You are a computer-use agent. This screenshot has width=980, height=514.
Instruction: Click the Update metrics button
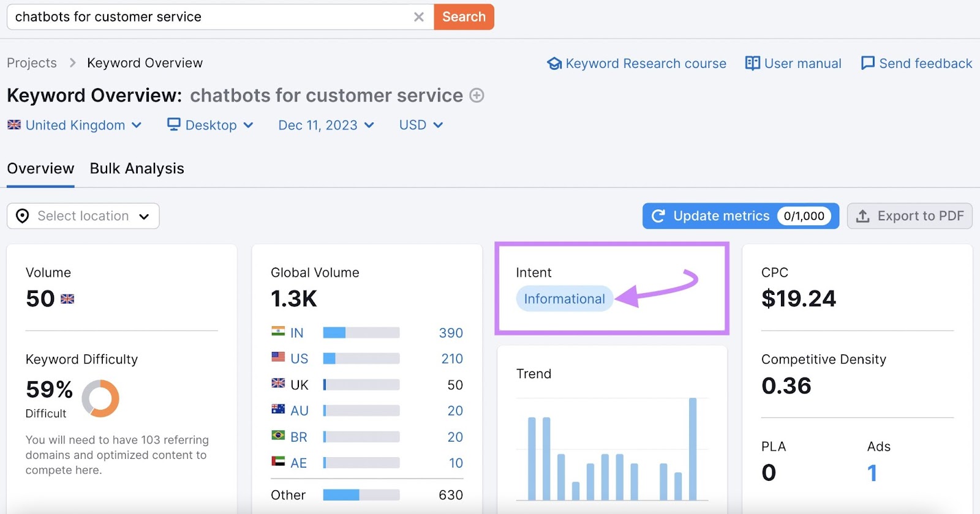(741, 216)
